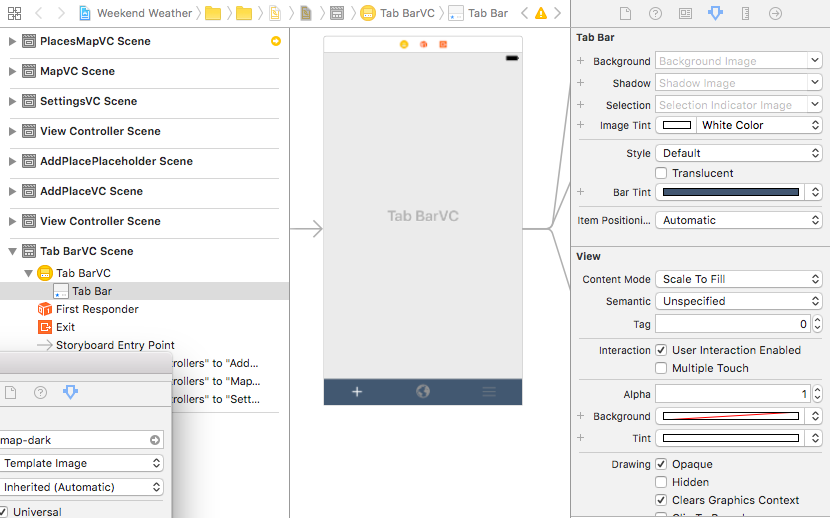Open the Style Default popup
The image size is (831, 518).
tap(739, 153)
